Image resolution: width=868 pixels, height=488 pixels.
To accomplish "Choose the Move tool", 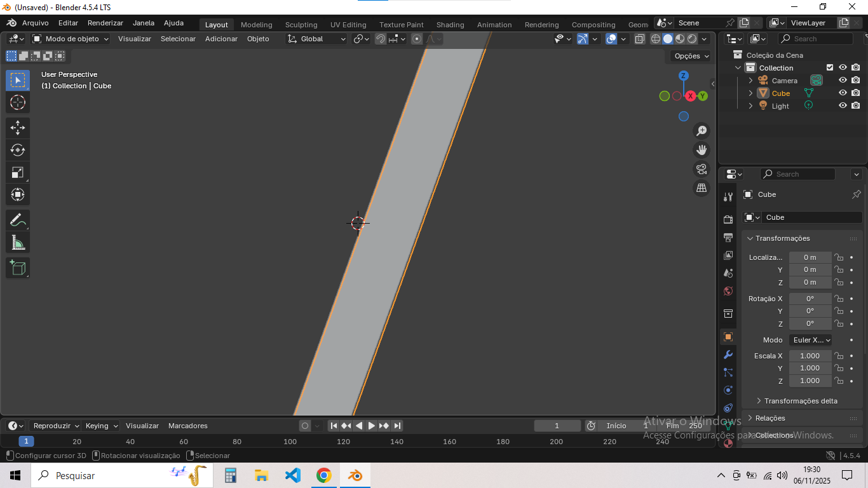I will point(18,128).
